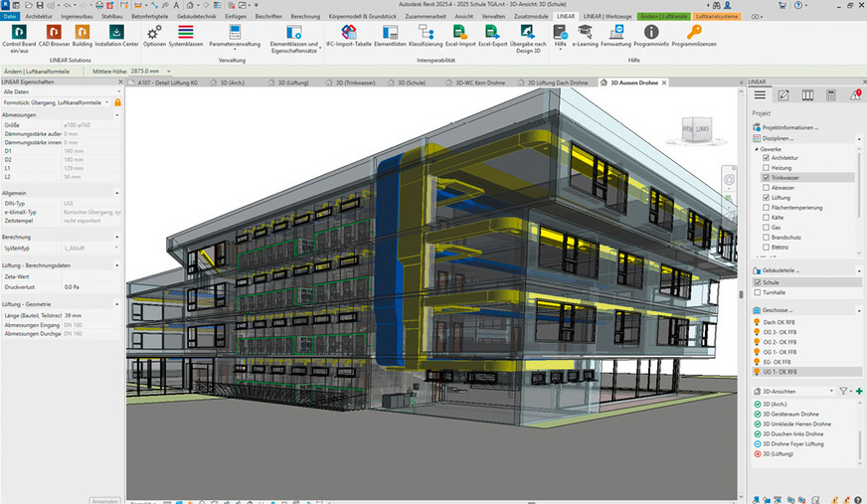
Task: Launch Excel-Export from the ribbon
Action: [x=493, y=35]
